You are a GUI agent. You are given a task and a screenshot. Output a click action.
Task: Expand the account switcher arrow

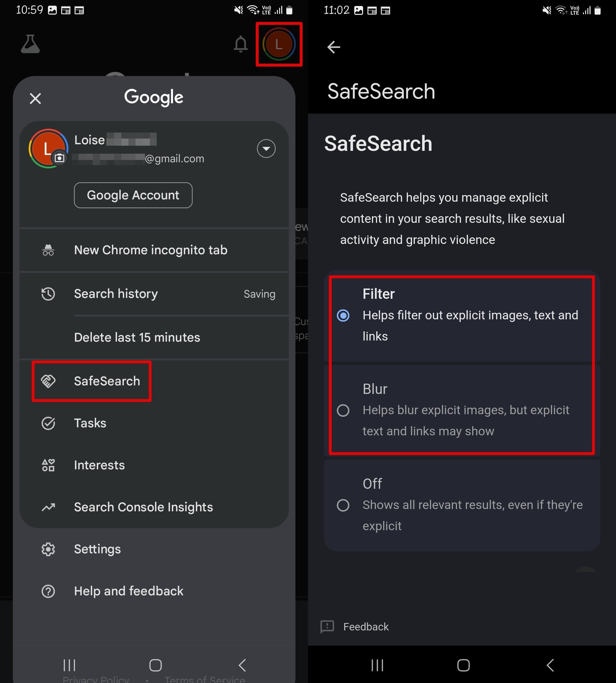click(266, 148)
